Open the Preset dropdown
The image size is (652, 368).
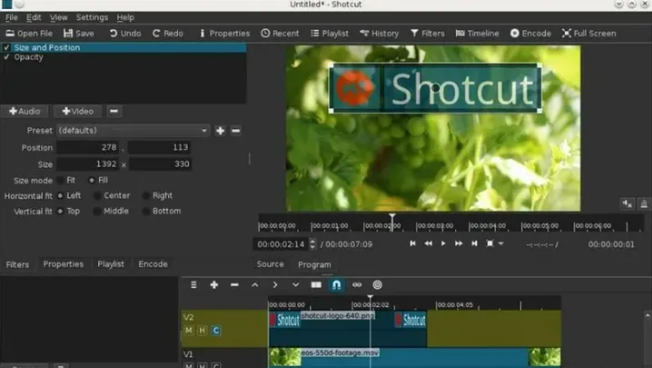click(133, 131)
